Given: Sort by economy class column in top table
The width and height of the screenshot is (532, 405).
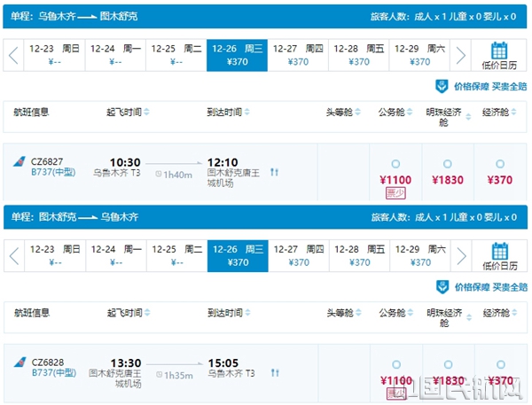Looking at the screenshot, I should click(500, 113).
